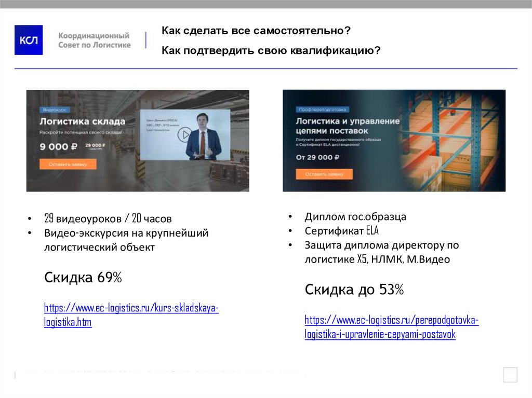532x398 pixels.
Task: Click the crossed-out '29 000 ₽' old price
Action: click(95, 145)
